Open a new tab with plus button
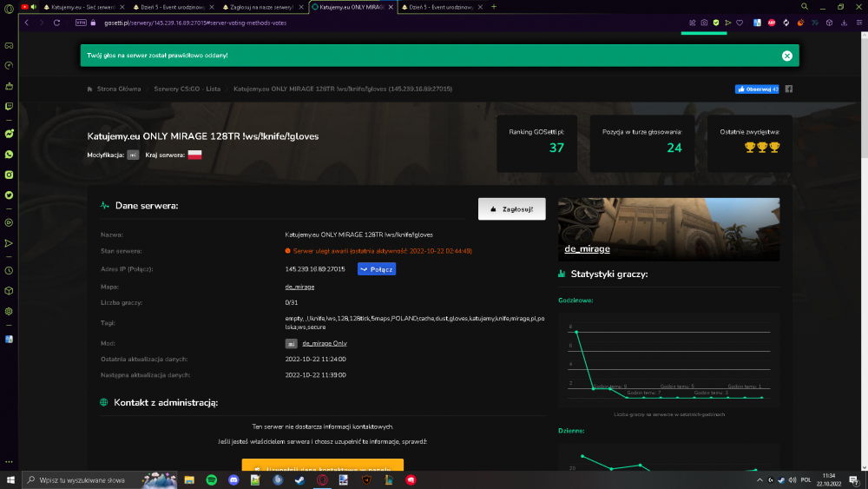 pos(494,7)
